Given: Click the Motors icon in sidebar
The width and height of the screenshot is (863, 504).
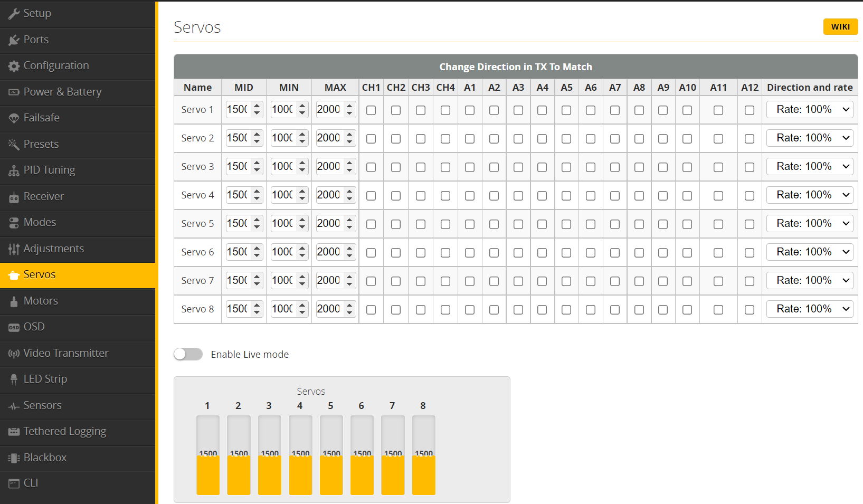Looking at the screenshot, I should pos(14,301).
